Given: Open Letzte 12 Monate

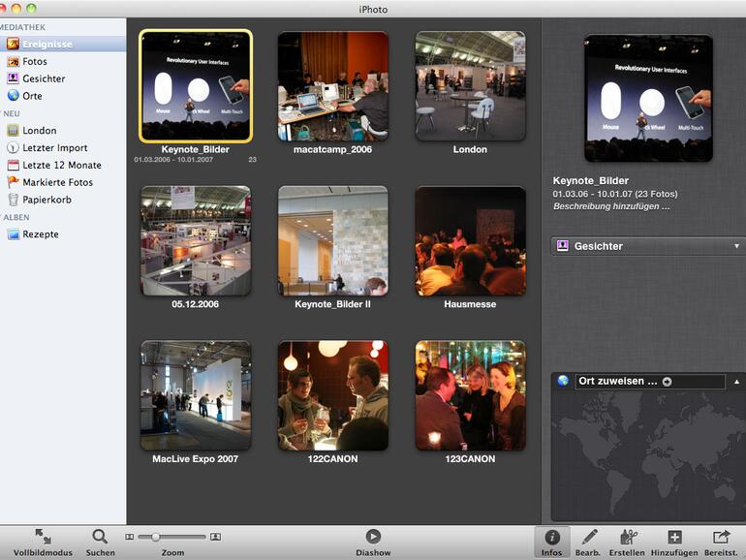Looking at the screenshot, I should (x=63, y=165).
